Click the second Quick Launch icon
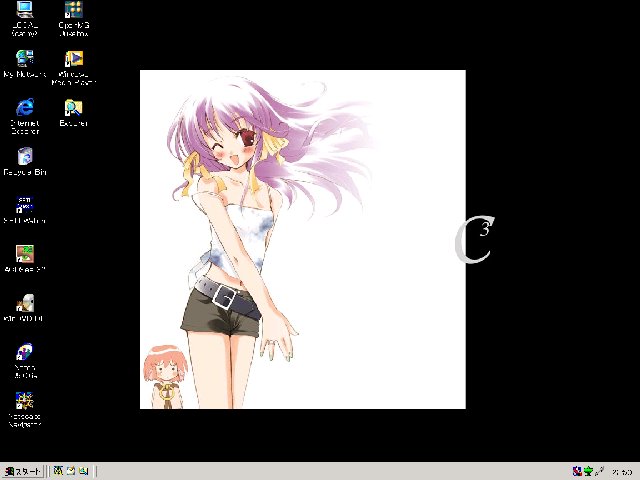 point(71,471)
